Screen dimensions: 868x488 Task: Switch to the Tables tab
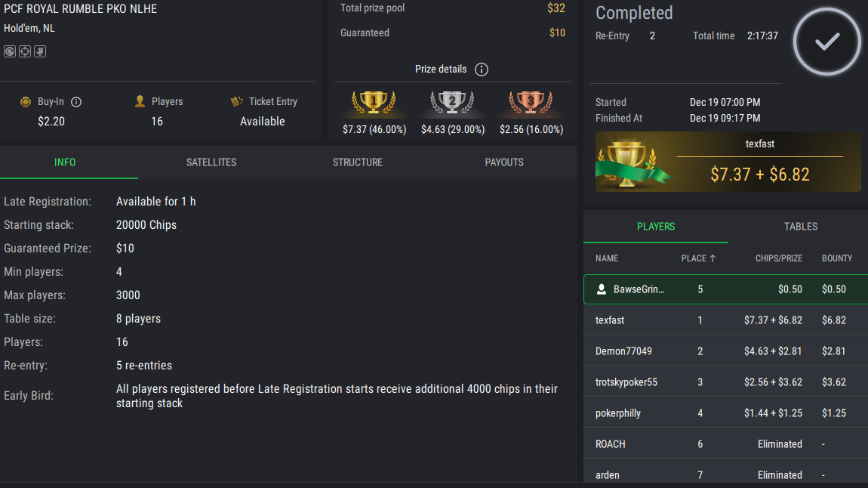pos(801,227)
